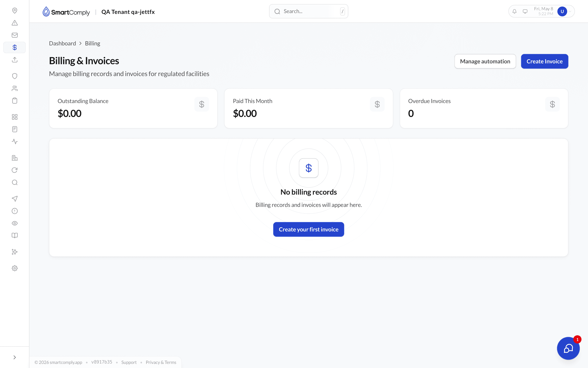
Task: Click the Billing breadcrumb
Action: coord(92,43)
